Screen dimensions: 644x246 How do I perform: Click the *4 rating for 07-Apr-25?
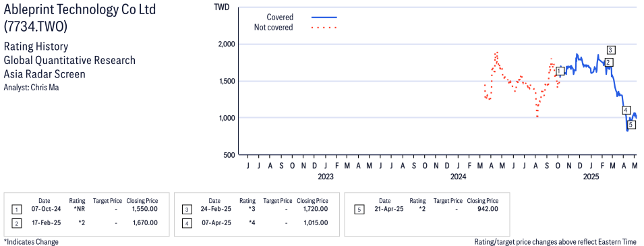252,222
